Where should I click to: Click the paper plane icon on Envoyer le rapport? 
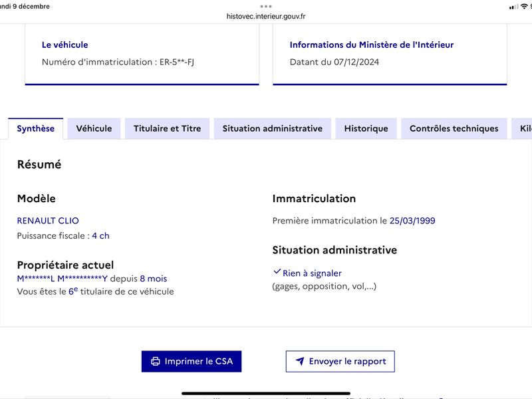coord(300,361)
